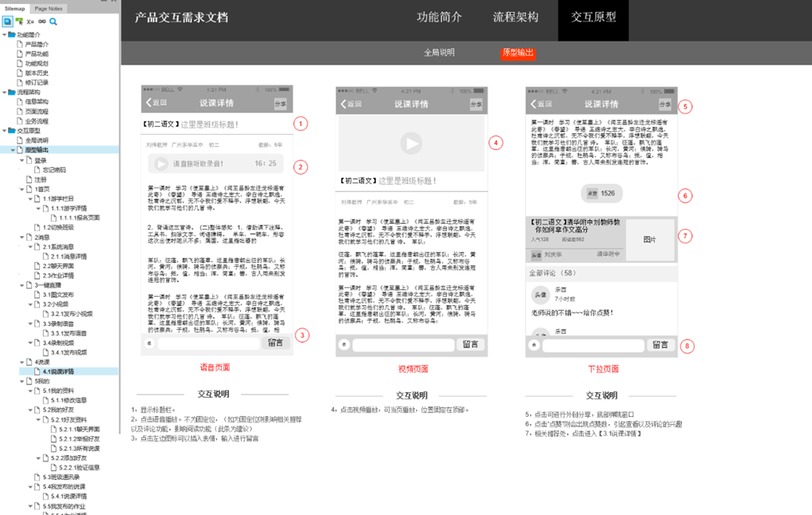Open the 全局说明 sub-navigation item
This screenshot has height=515, width=812.
click(439, 53)
